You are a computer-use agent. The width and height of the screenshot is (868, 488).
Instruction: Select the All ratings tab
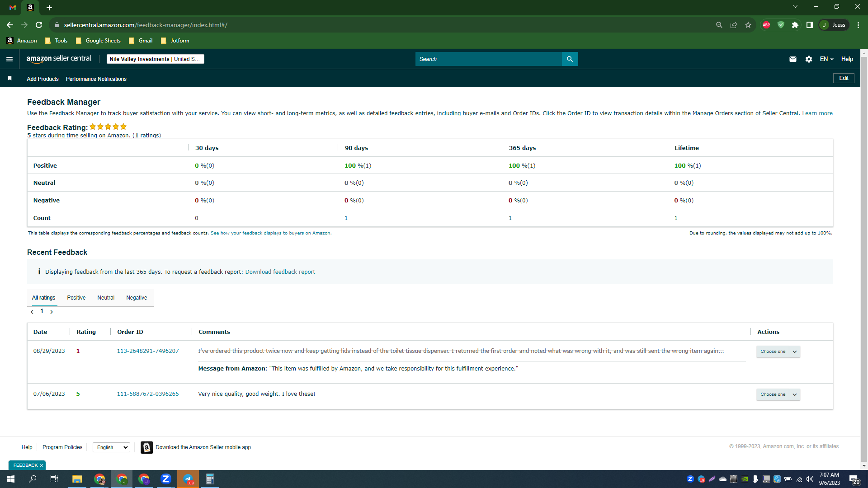[44, 298]
